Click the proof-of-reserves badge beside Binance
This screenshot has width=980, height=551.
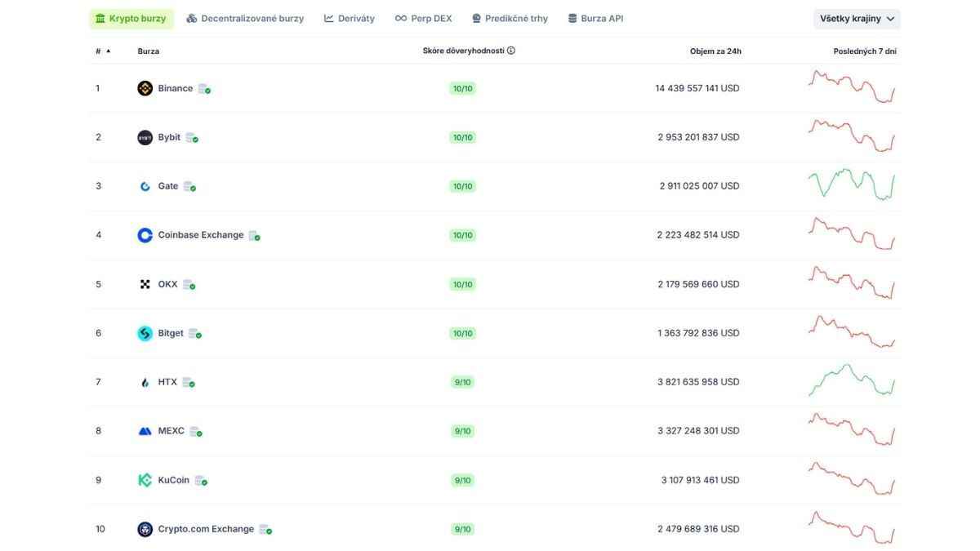pyautogui.click(x=204, y=89)
